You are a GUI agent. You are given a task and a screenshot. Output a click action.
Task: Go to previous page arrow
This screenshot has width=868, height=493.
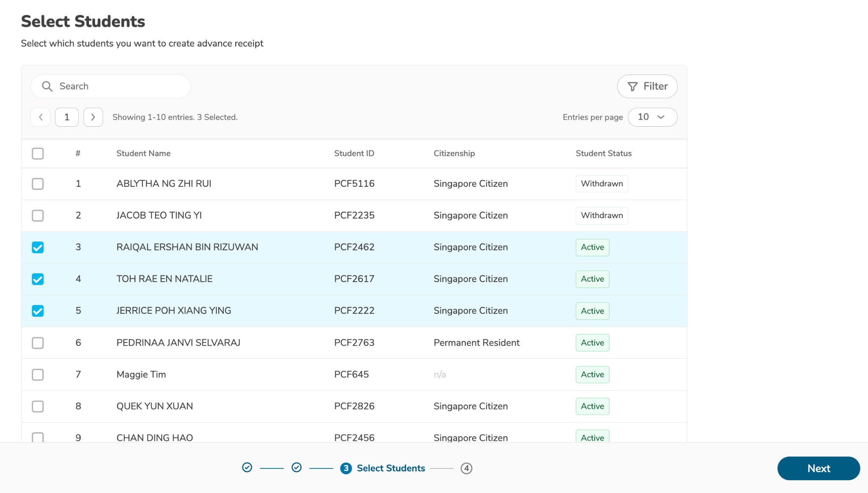click(41, 117)
